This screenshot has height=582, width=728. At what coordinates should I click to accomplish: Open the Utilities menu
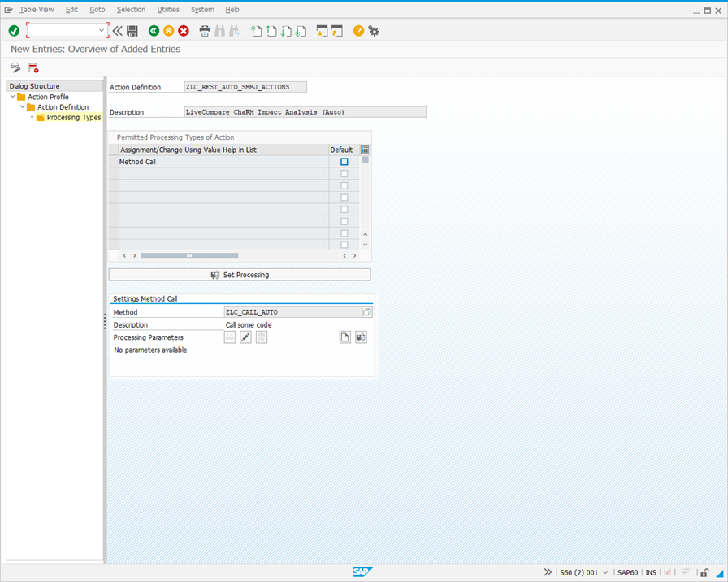(167, 9)
